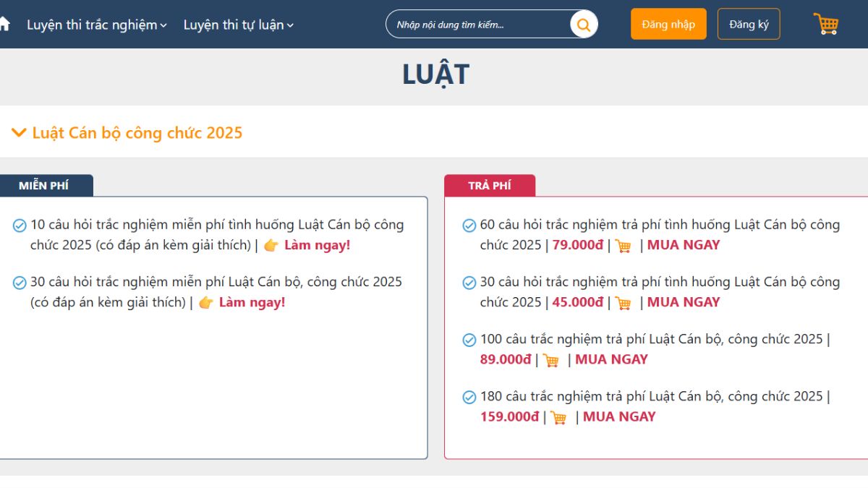Open the shopping cart in header
Image resolution: width=868 pixels, height=488 pixels.
pos(825,24)
